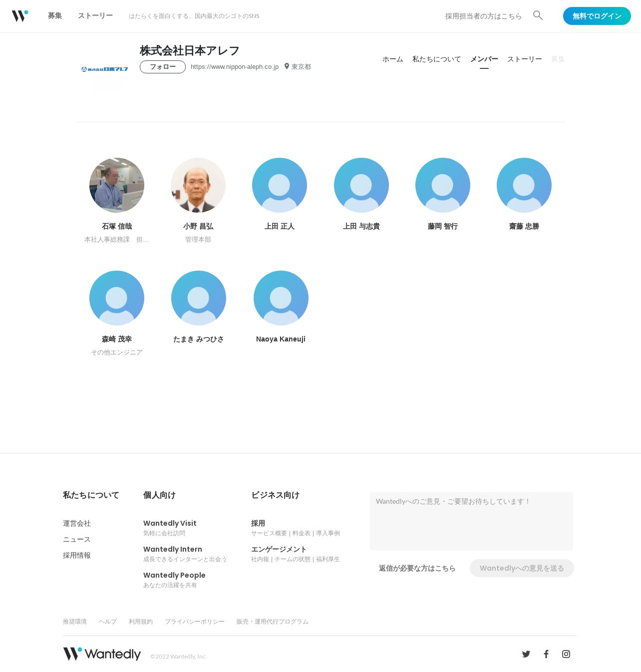Open 採用 link under ビジネス向け
The height and width of the screenshot is (672, 641).
point(258,523)
